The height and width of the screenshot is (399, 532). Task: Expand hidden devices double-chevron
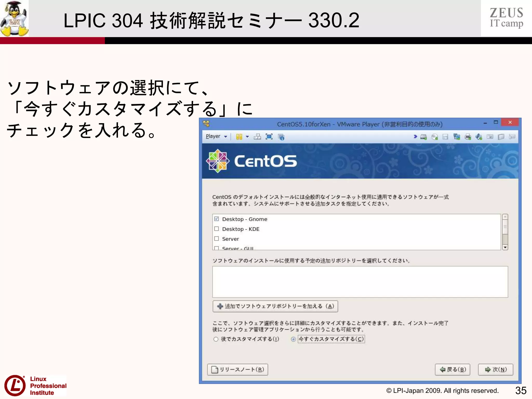point(415,137)
